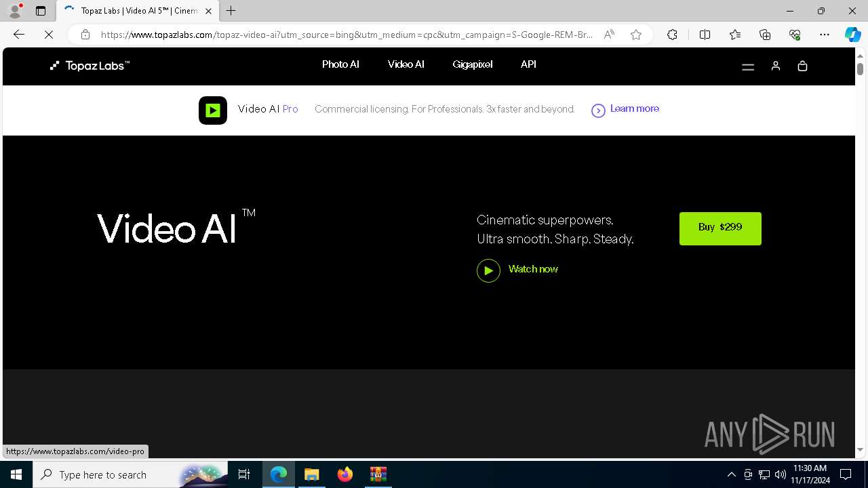Click scrollbar down arrow
The image size is (868, 488).
[860, 450]
